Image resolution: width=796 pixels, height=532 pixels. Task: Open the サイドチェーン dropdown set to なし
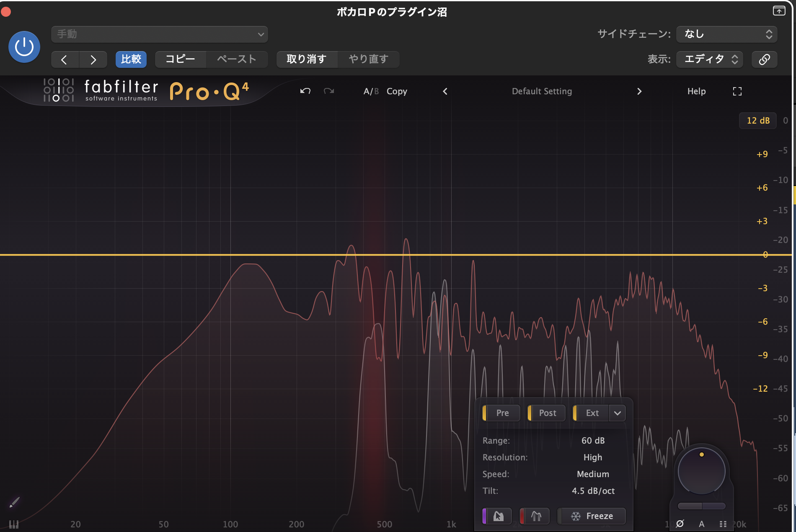727,34
